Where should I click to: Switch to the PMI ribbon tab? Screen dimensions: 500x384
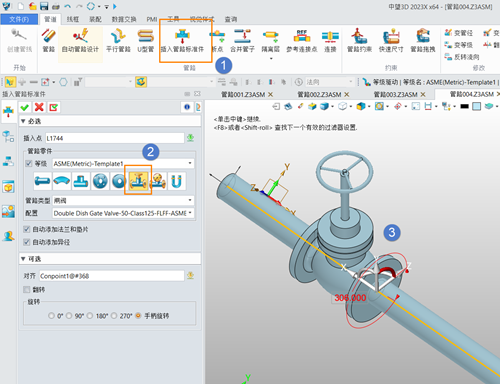coord(152,19)
